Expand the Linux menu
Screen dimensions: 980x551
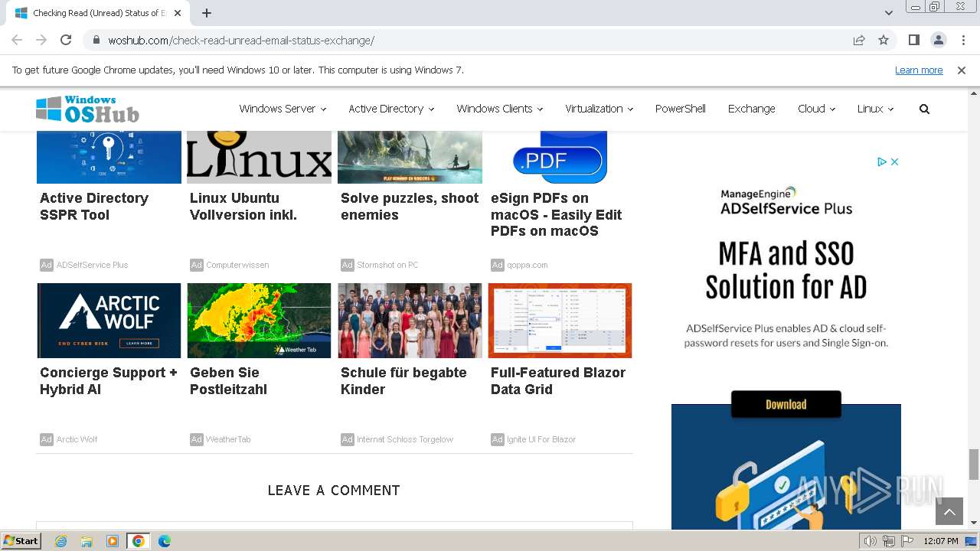click(875, 109)
